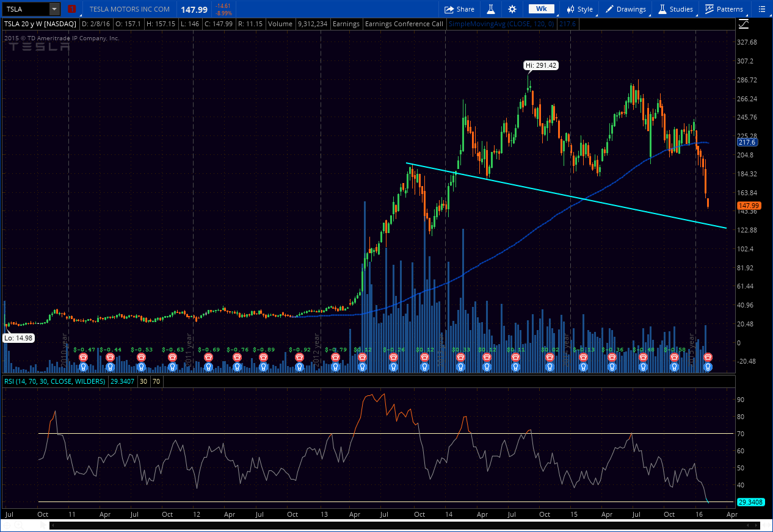The height and width of the screenshot is (532, 773).
Task: Open the list menu icon right of Patterns
Action: tap(761, 9)
